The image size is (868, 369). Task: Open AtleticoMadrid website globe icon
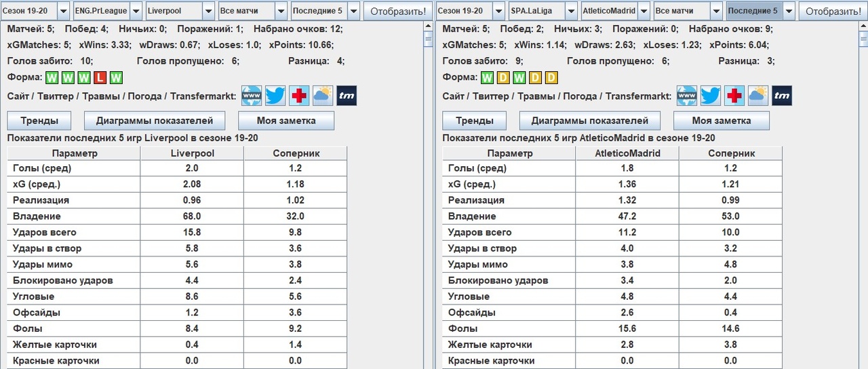687,96
